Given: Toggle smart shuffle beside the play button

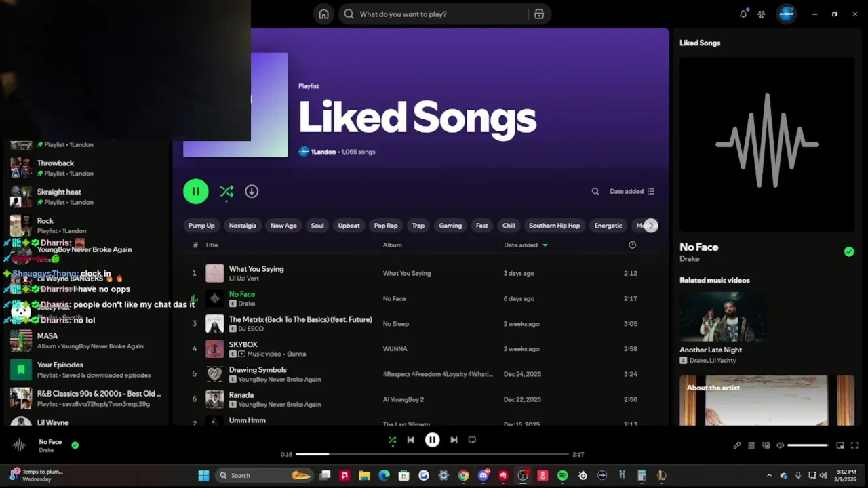Looking at the screenshot, I should point(226,192).
